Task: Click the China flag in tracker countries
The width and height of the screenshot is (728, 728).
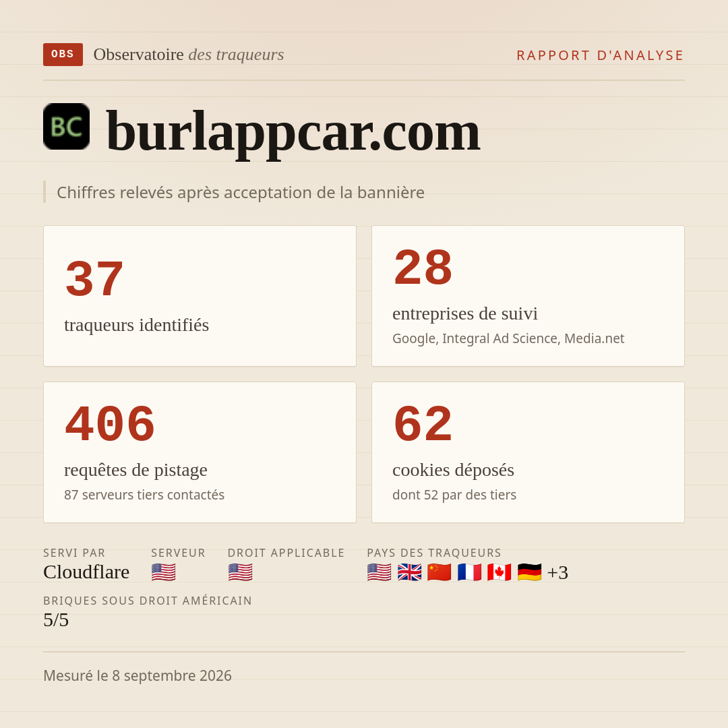Action: point(439,572)
